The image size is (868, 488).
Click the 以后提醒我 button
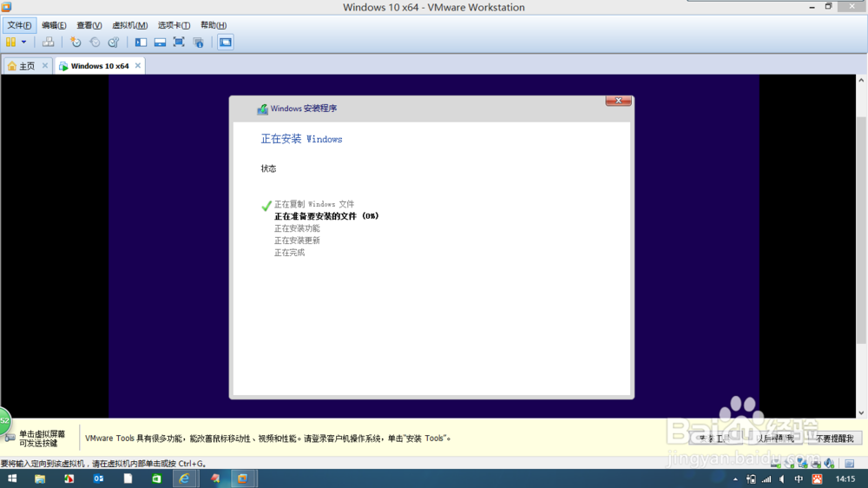click(775, 439)
